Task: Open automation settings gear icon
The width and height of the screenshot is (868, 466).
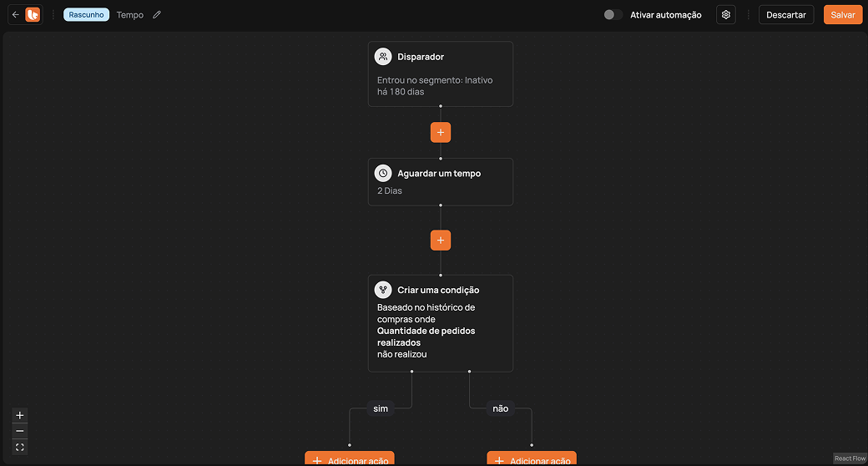Action: point(726,15)
